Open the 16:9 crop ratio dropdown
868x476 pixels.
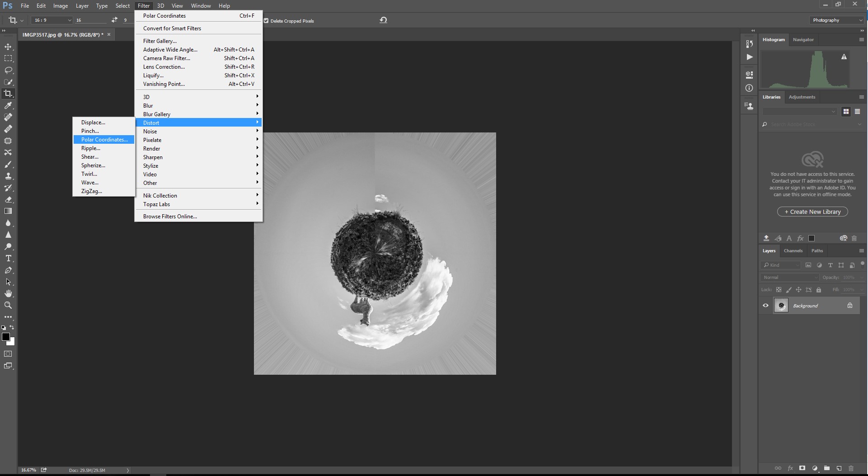tap(52, 20)
